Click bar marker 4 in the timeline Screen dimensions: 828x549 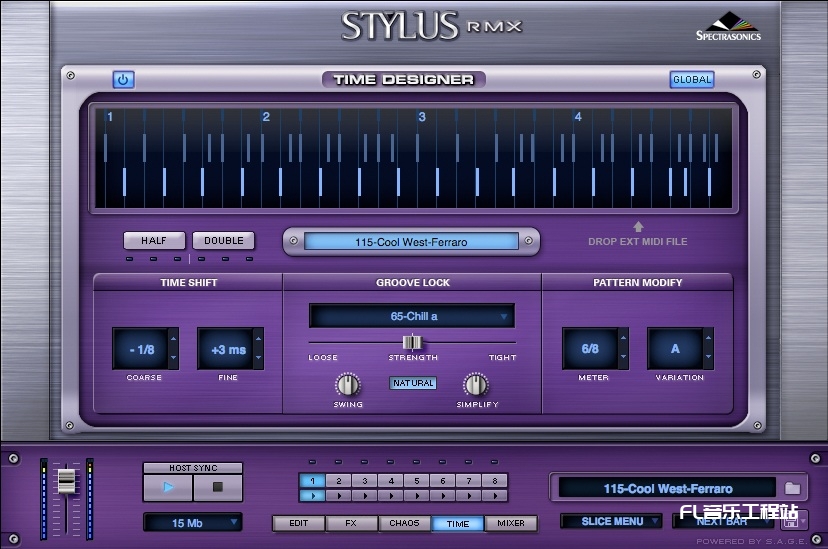click(578, 117)
